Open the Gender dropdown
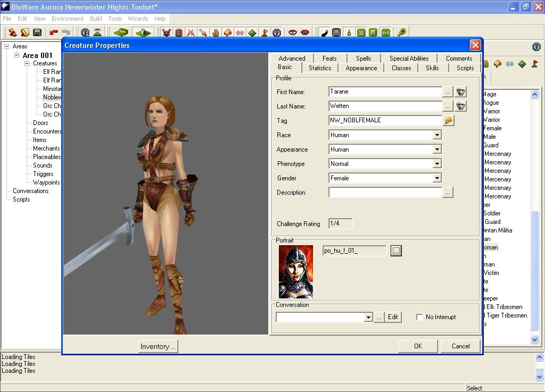545x392 pixels. click(x=437, y=178)
